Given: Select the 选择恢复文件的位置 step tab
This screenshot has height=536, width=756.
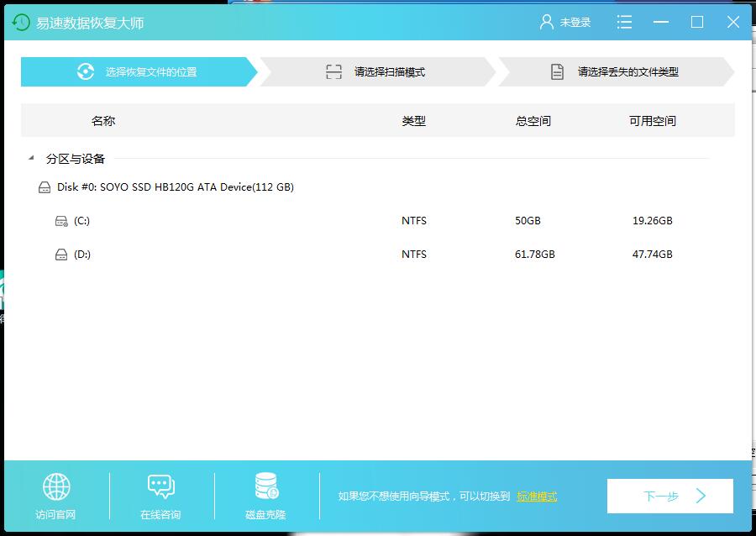Looking at the screenshot, I should coord(139,72).
